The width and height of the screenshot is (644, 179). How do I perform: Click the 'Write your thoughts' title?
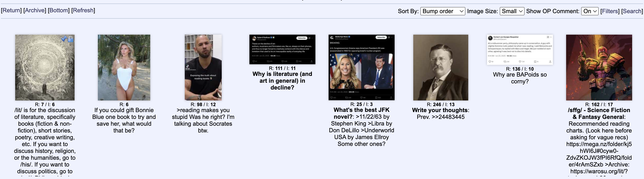coord(440,110)
